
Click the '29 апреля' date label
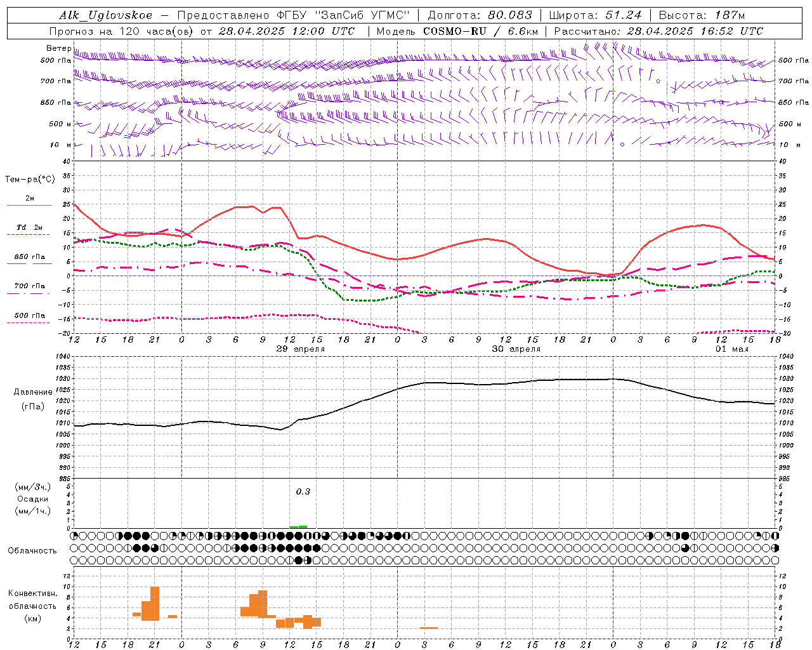[300, 349]
